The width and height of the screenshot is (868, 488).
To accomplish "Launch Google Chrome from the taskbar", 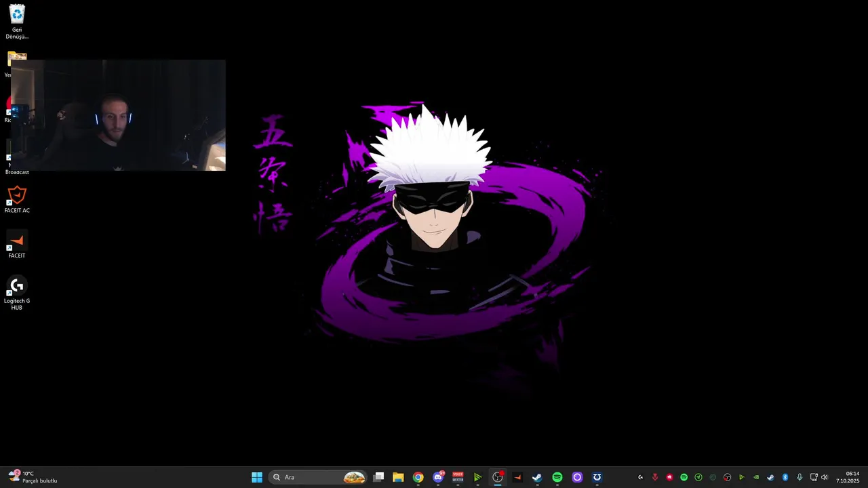I will pyautogui.click(x=418, y=477).
